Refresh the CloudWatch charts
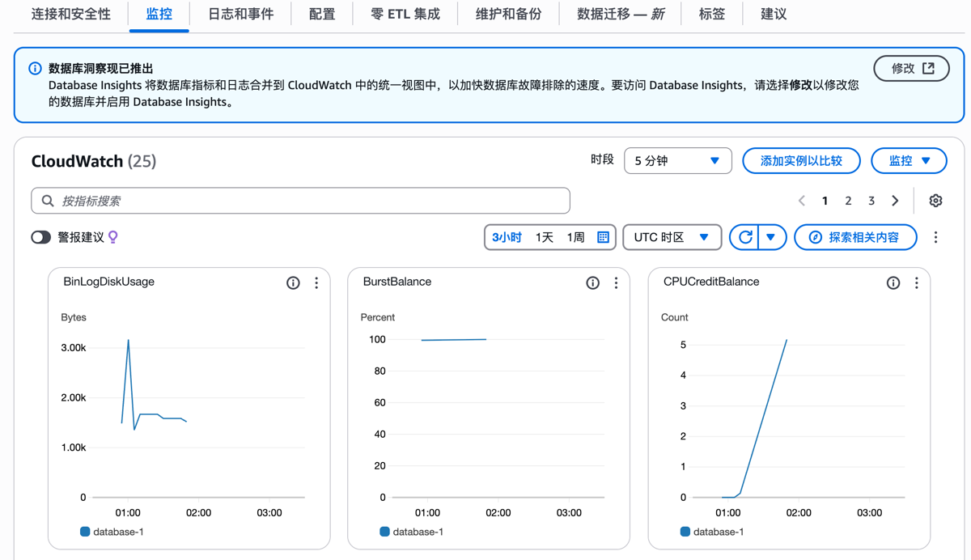 tap(744, 237)
